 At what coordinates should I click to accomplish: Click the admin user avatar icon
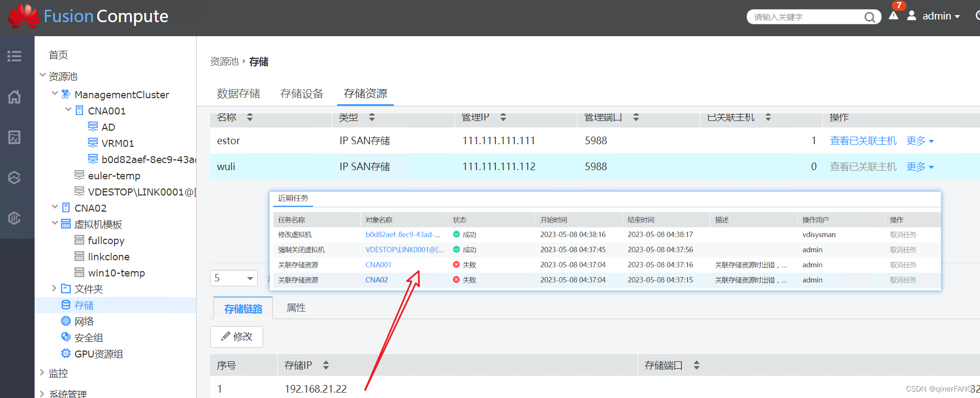pos(911,16)
